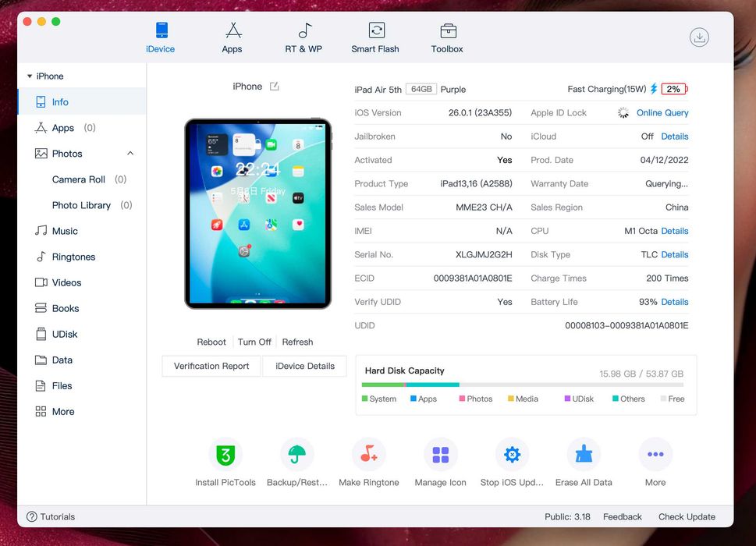
Task: Refresh the device info
Action: pyautogui.click(x=297, y=342)
